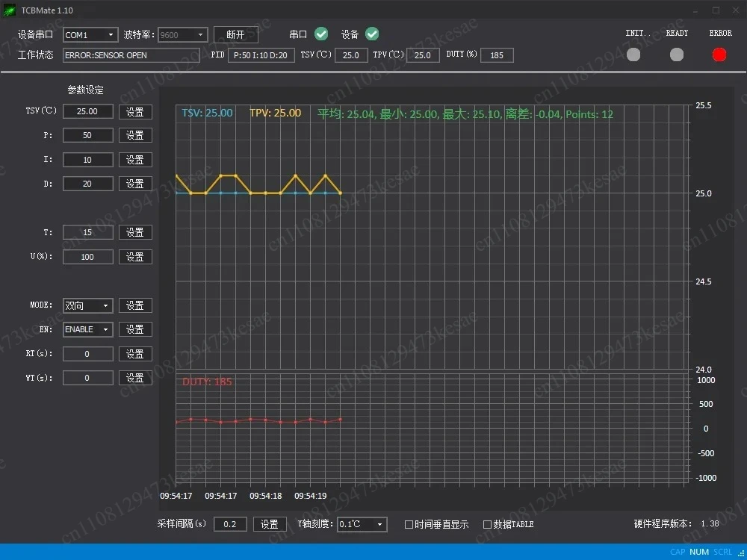Click the gray INIT status light

point(633,55)
